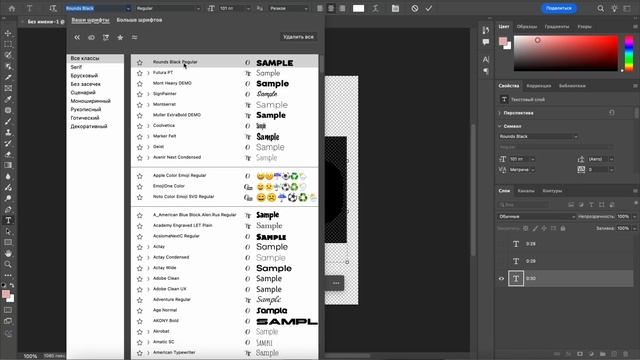Select the Brush tool
This screenshot has width=640, height=360.
pos(8,121)
